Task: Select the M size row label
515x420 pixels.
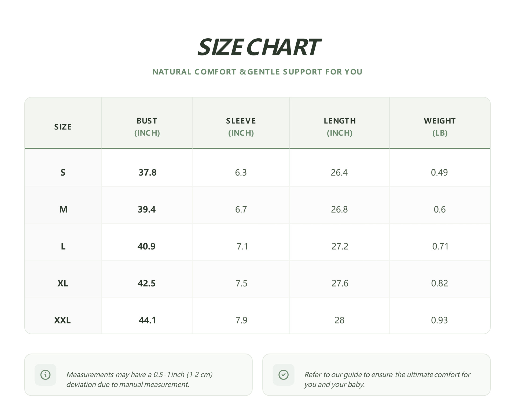Action: [63, 209]
